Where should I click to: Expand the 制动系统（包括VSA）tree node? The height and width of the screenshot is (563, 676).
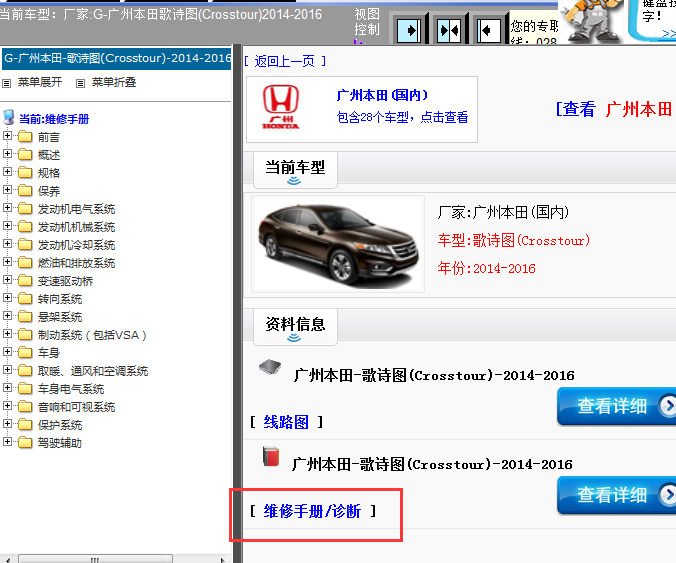(x=7, y=334)
